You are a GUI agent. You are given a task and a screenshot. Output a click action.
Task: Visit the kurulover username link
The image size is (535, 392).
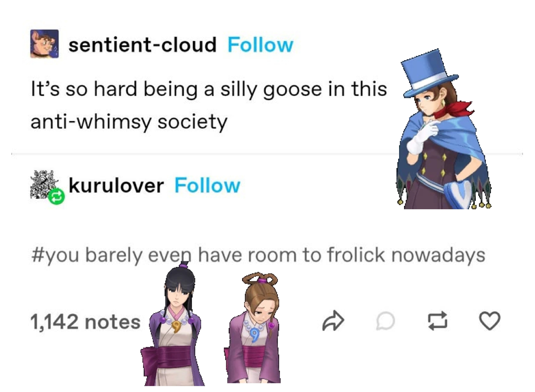tap(116, 185)
